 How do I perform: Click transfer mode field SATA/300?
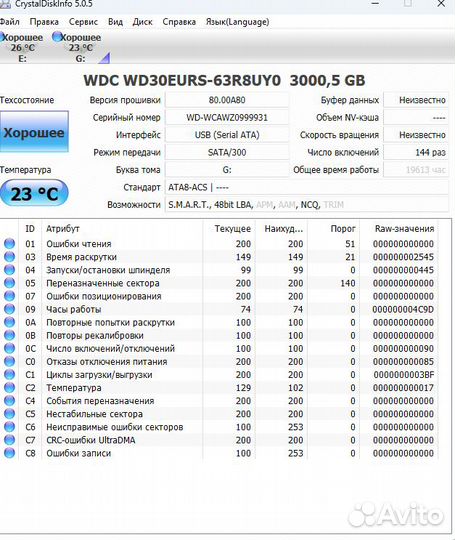coord(227,152)
